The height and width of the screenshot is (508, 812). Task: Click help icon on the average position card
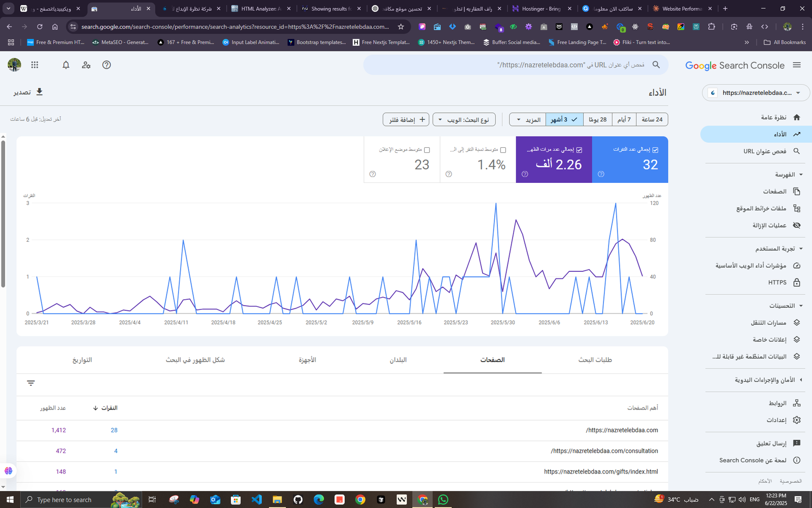tap(373, 174)
